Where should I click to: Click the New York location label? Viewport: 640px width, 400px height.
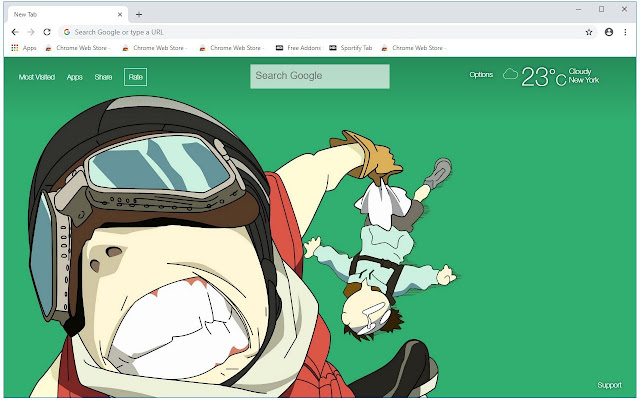tap(584, 80)
